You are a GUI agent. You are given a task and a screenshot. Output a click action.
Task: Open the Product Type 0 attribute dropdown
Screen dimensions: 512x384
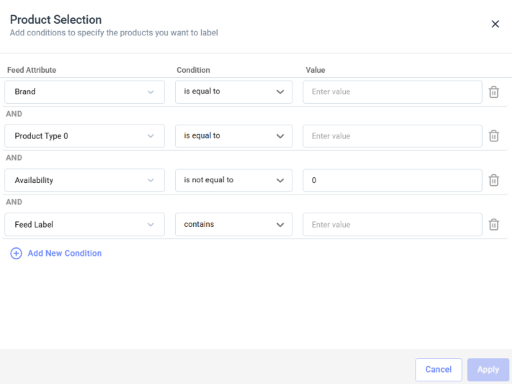tap(84, 136)
